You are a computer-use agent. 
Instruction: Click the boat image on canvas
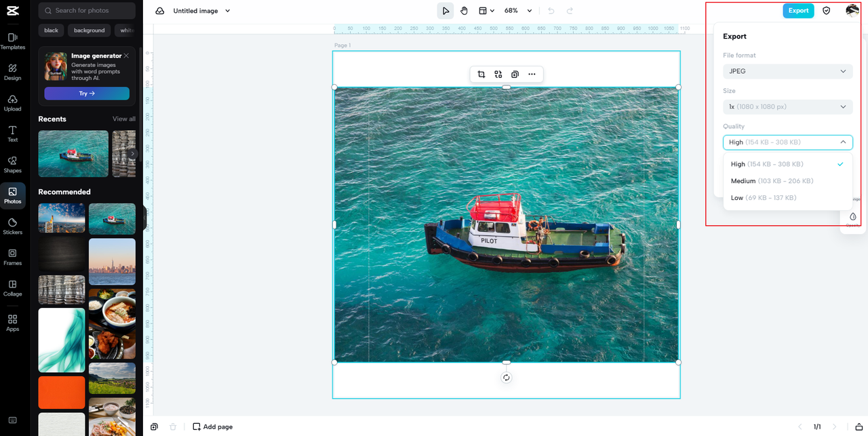pyautogui.click(x=506, y=224)
